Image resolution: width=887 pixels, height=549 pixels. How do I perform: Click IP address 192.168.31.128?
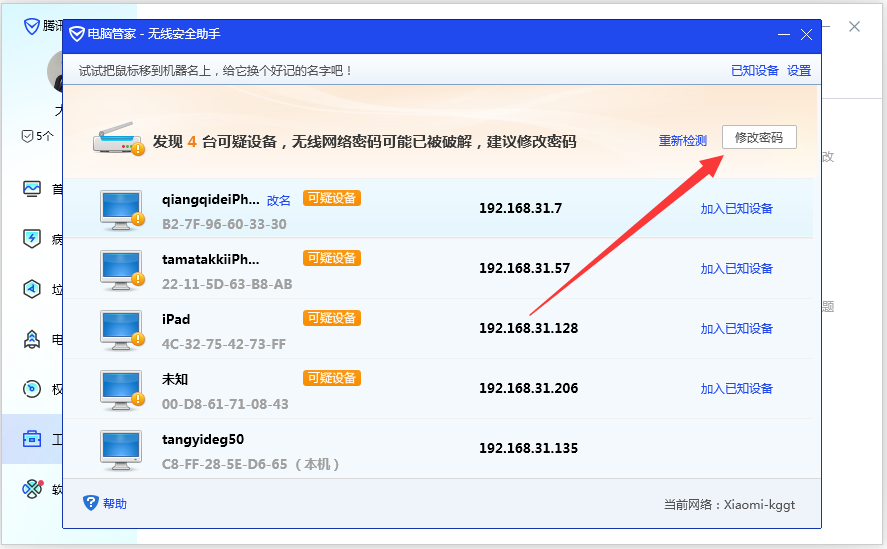[528, 329]
